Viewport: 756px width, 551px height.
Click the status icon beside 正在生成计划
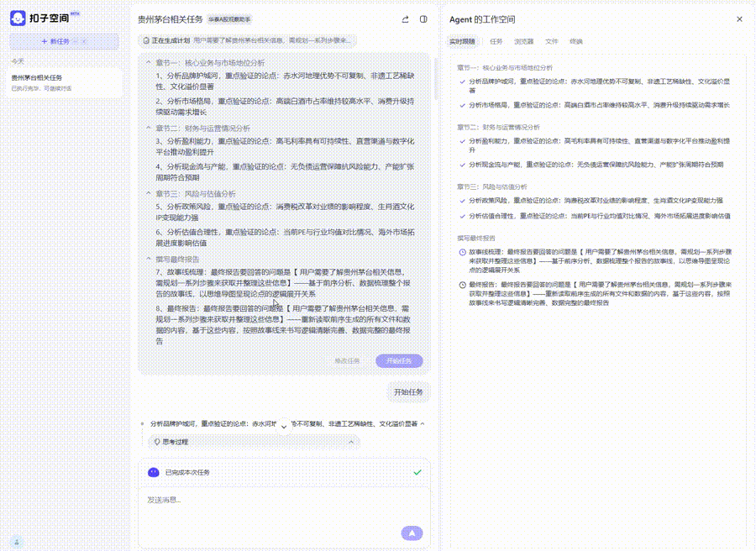[146, 40]
